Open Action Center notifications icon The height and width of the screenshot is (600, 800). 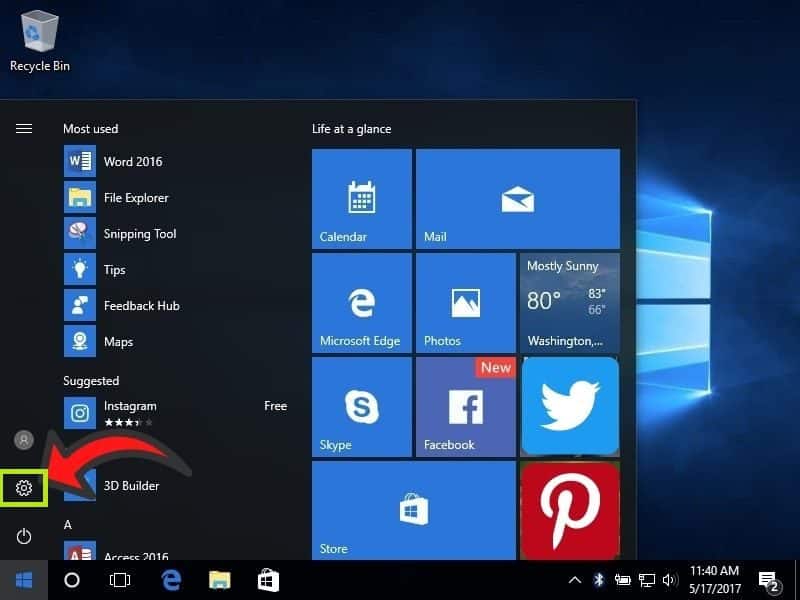(x=769, y=581)
